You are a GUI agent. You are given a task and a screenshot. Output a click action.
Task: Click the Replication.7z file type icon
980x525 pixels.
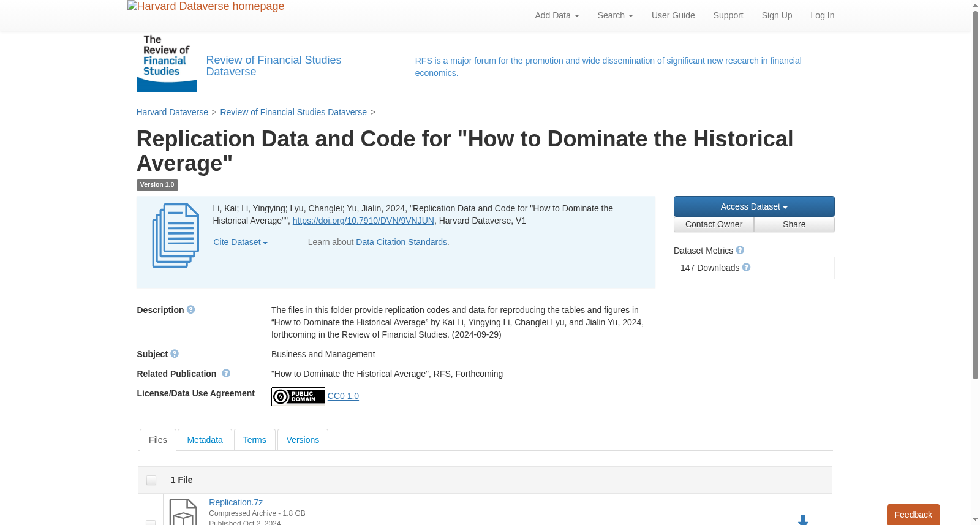click(183, 512)
